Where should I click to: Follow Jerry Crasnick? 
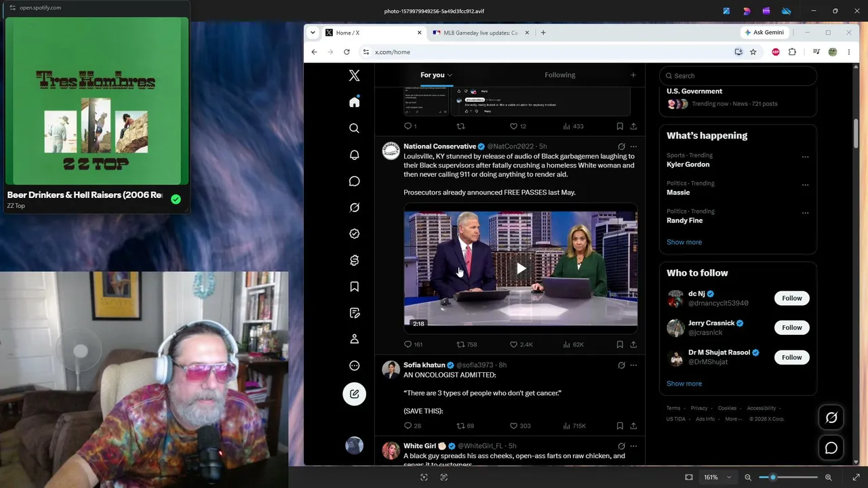tap(792, 327)
